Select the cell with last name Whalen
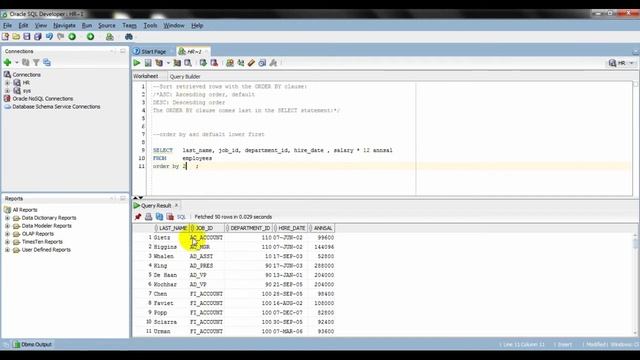The image size is (640, 360). (170, 256)
